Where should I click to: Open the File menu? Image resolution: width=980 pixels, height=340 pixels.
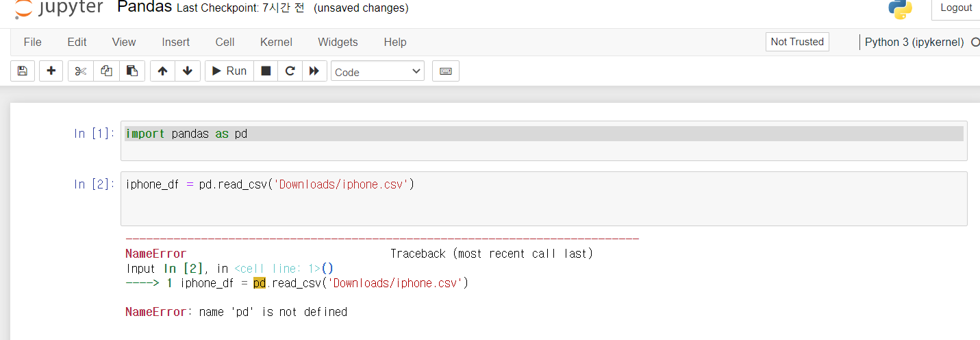click(32, 42)
